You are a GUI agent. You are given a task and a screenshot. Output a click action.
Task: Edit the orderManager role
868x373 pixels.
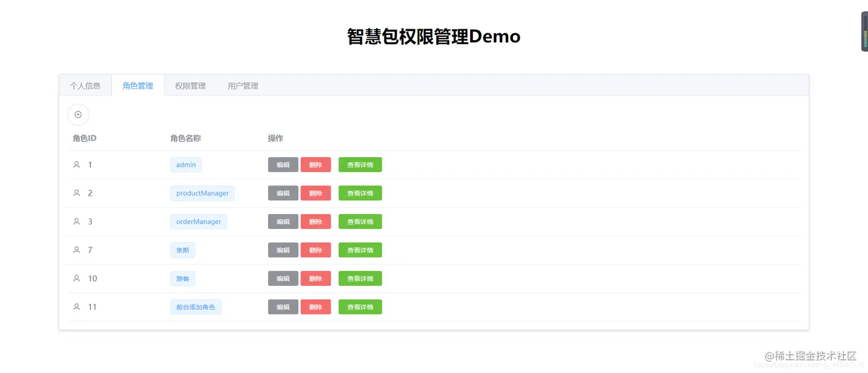pos(283,222)
